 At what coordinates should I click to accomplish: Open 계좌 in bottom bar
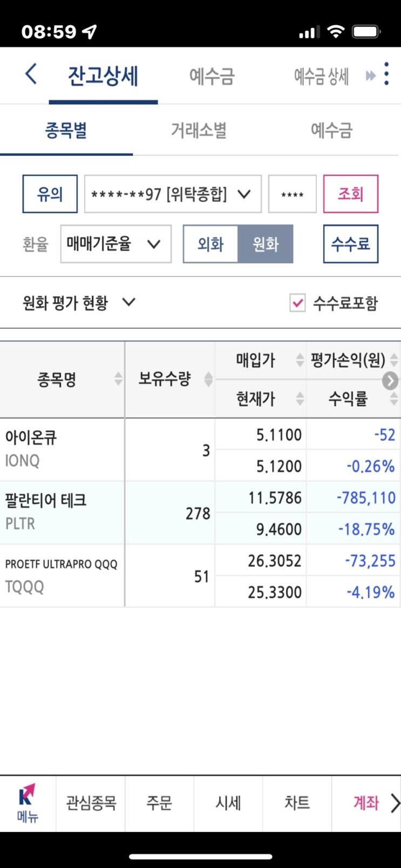tap(366, 803)
